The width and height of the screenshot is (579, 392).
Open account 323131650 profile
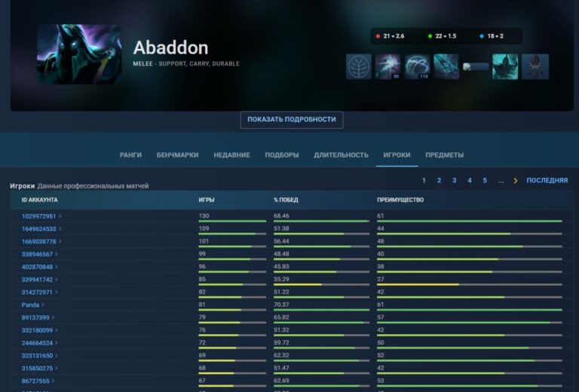point(37,356)
